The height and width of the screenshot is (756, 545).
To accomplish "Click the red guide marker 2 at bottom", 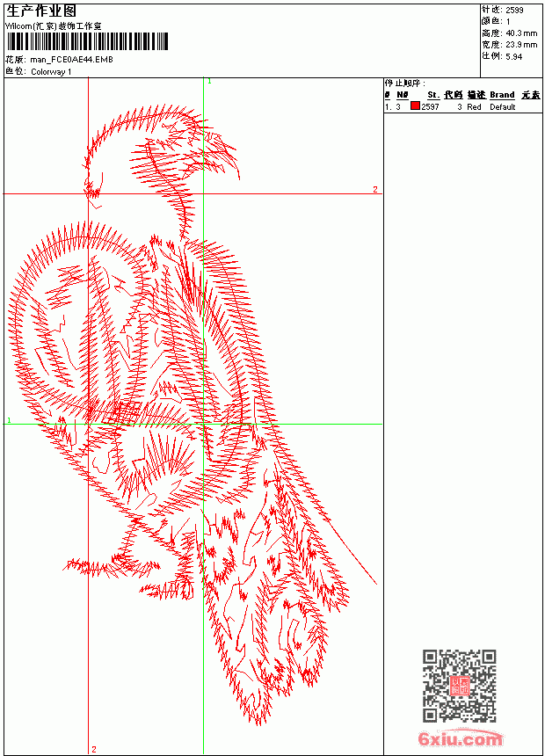I will coord(93,749).
